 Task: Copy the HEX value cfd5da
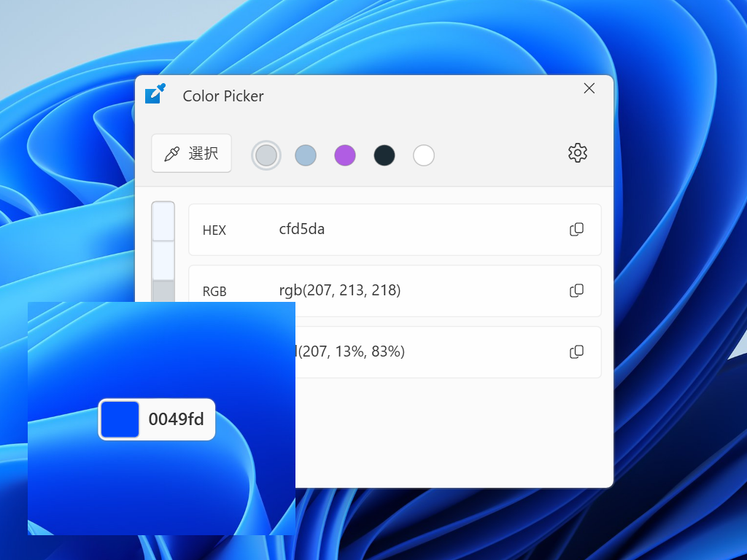pos(576,230)
